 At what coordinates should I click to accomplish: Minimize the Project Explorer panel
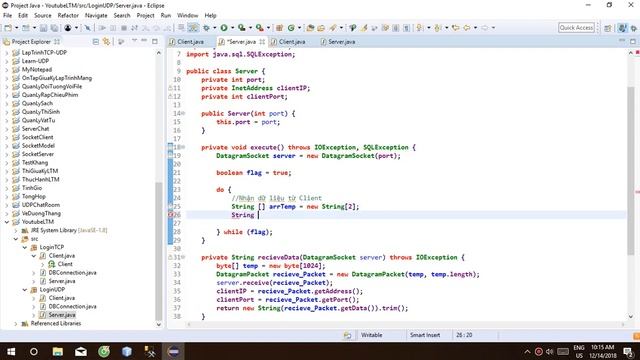(144, 41)
